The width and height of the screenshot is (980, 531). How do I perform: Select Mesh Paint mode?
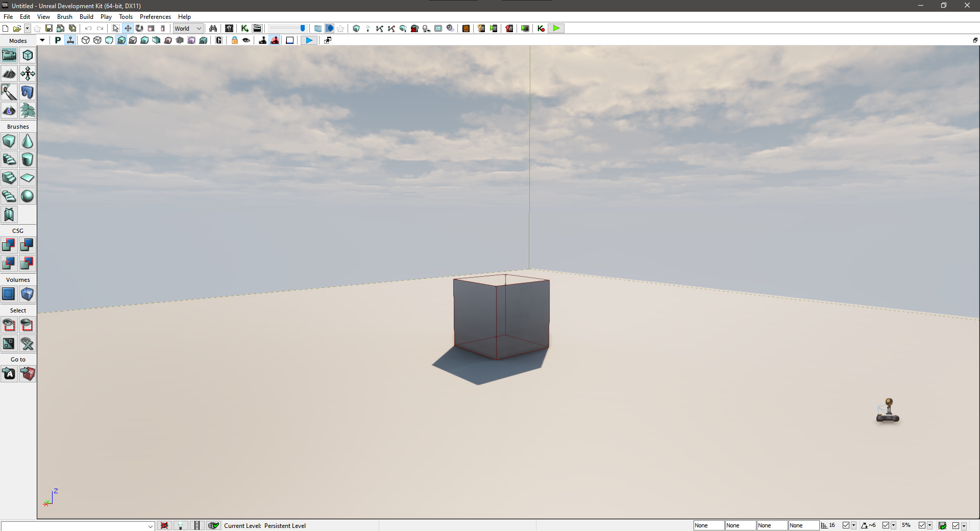point(9,92)
